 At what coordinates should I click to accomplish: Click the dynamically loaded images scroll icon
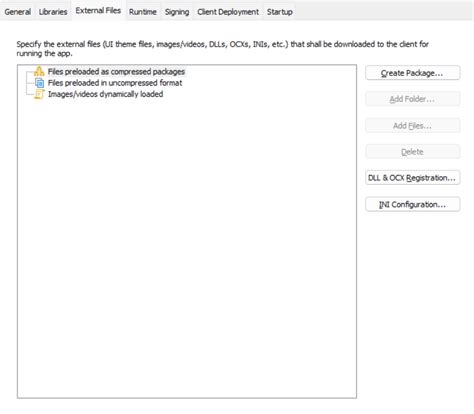coord(39,94)
